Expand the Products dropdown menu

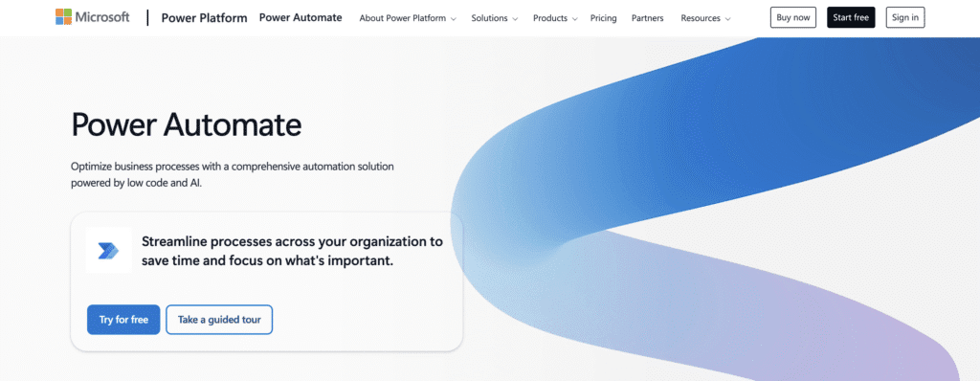555,18
